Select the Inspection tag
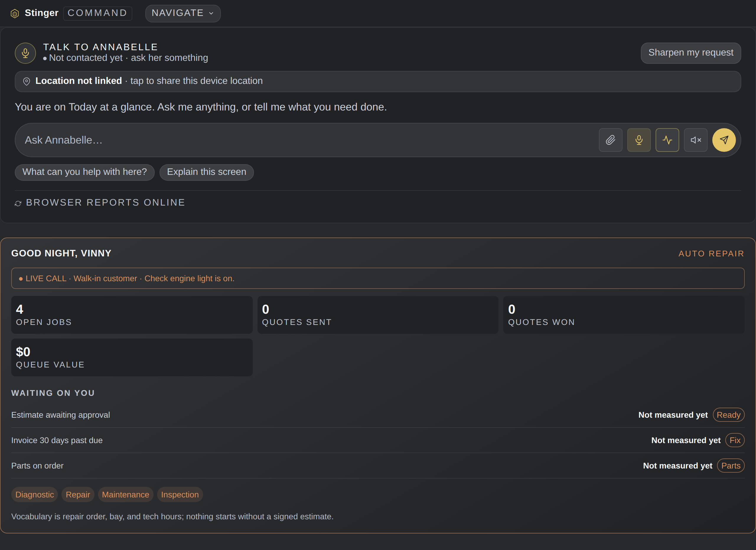The width and height of the screenshot is (756, 550). pos(180,495)
